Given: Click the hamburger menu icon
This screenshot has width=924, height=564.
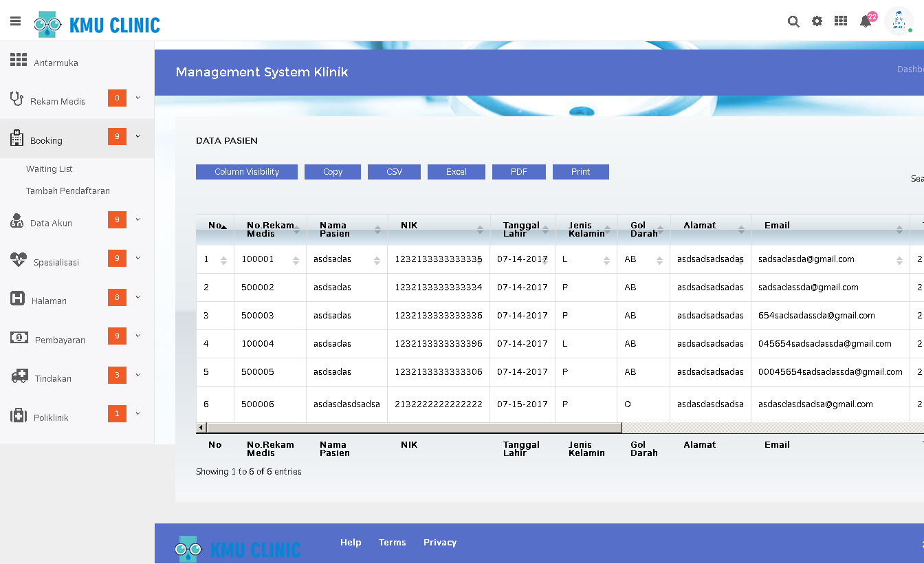Looking at the screenshot, I should point(15,21).
